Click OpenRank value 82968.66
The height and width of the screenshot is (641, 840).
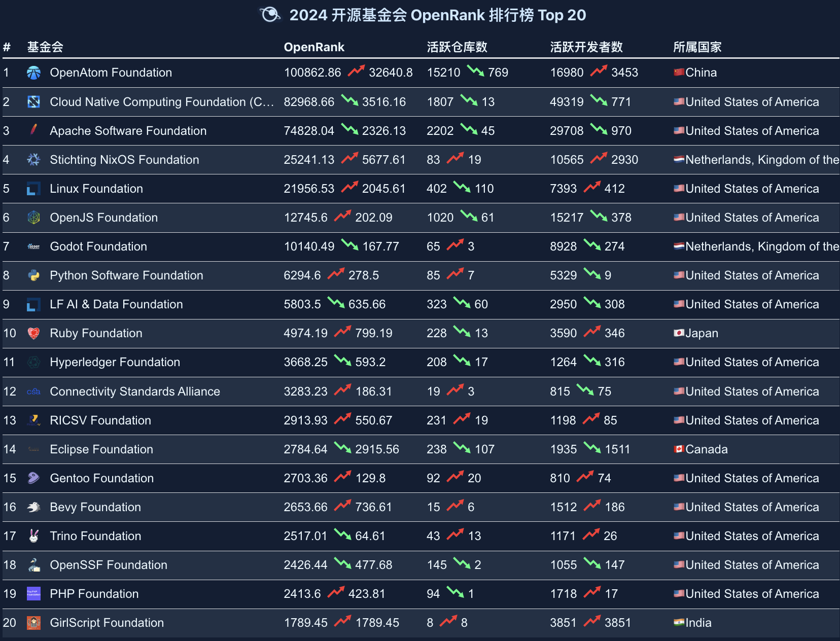click(x=309, y=102)
